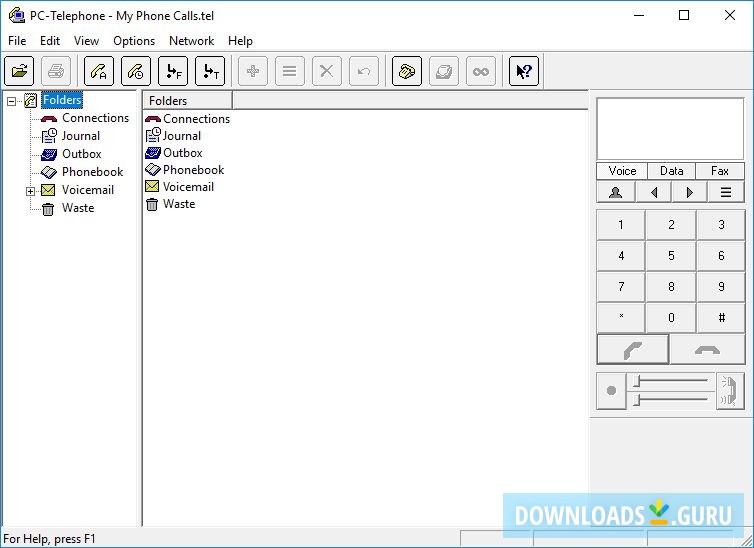This screenshot has height=548, width=754.
Task: Switch to Data mode
Action: click(x=672, y=171)
